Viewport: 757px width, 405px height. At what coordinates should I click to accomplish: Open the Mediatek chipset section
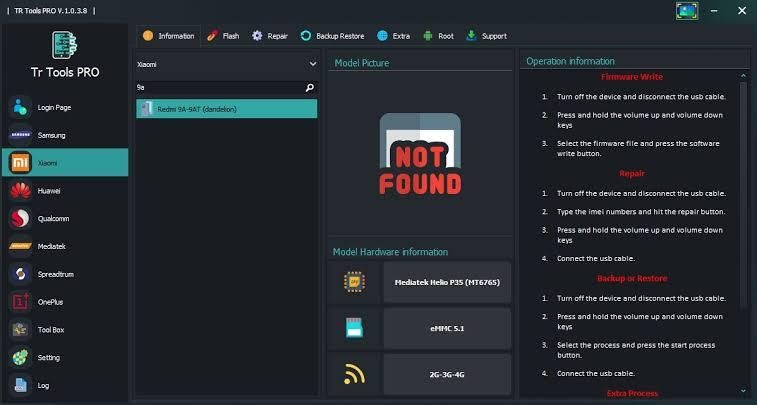coord(65,247)
